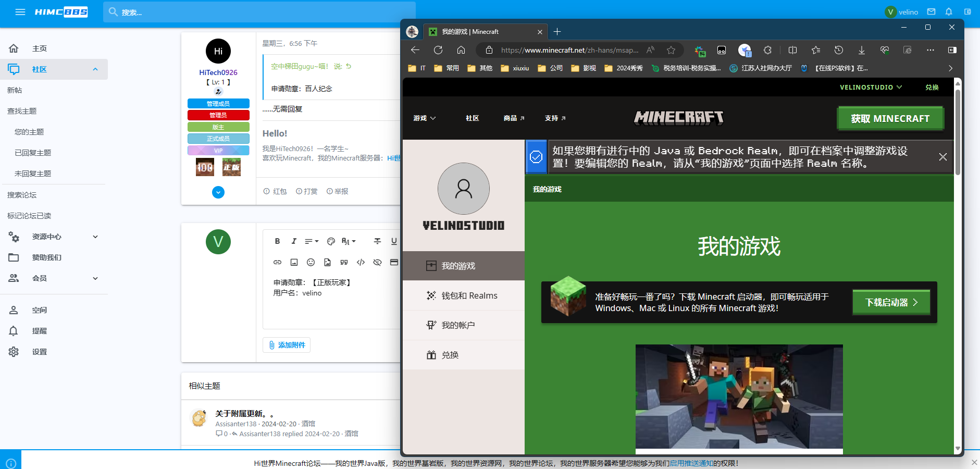Viewport: 980px width, 469px height.
Task: Open the VELINOSTUDIO account dropdown
Action: pyautogui.click(x=870, y=87)
